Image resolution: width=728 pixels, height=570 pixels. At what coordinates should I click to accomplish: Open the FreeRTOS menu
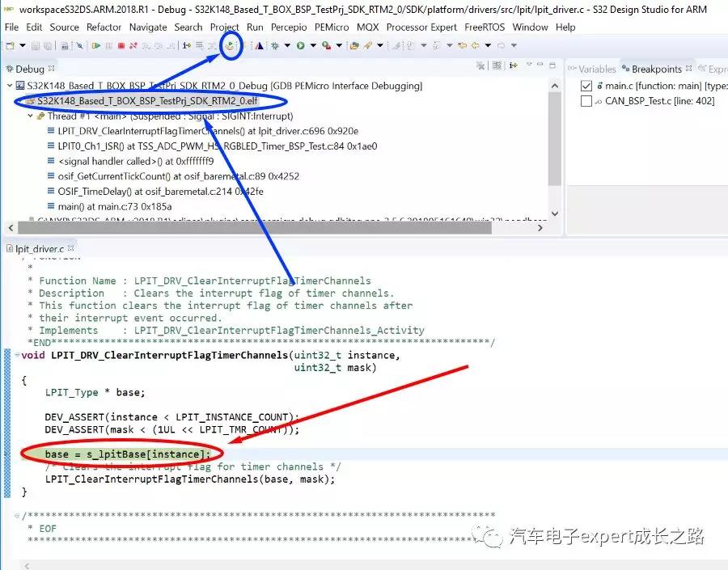click(485, 27)
